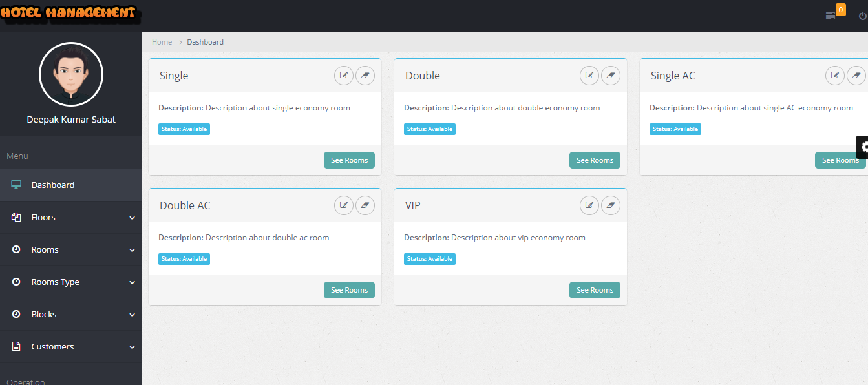Image resolution: width=868 pixels, height=385 pixels.
Task: Click the Dashboard breadcrumb text
Action: click(206, 42)
